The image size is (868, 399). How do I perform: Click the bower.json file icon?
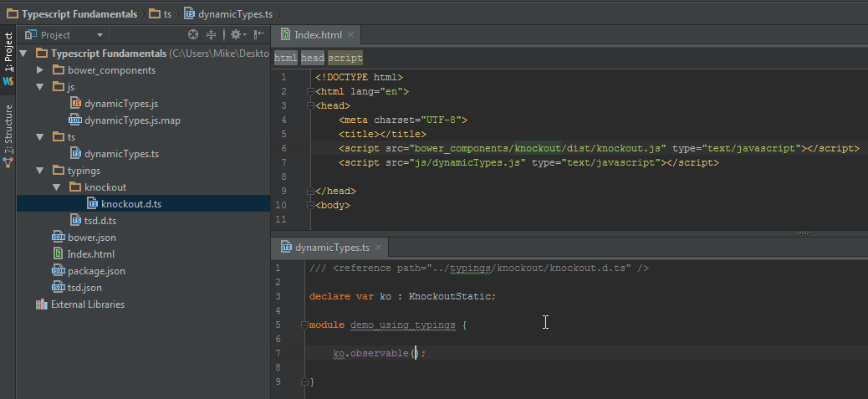click(x=59, y=238)
